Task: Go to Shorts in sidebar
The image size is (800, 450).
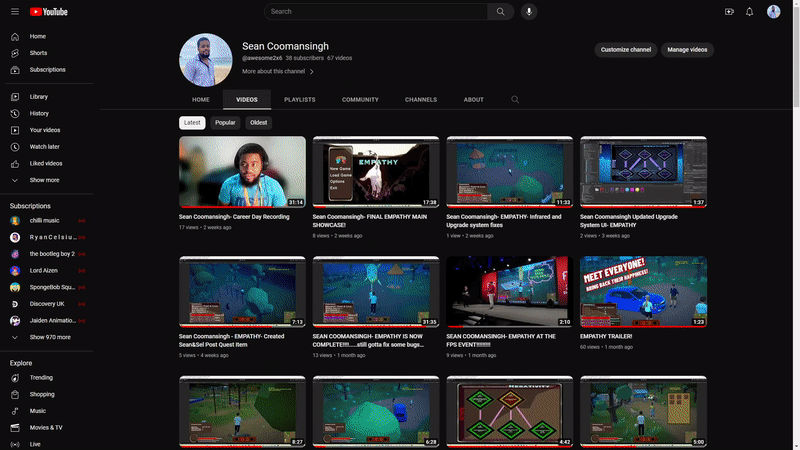Action: tap(38, 53)
